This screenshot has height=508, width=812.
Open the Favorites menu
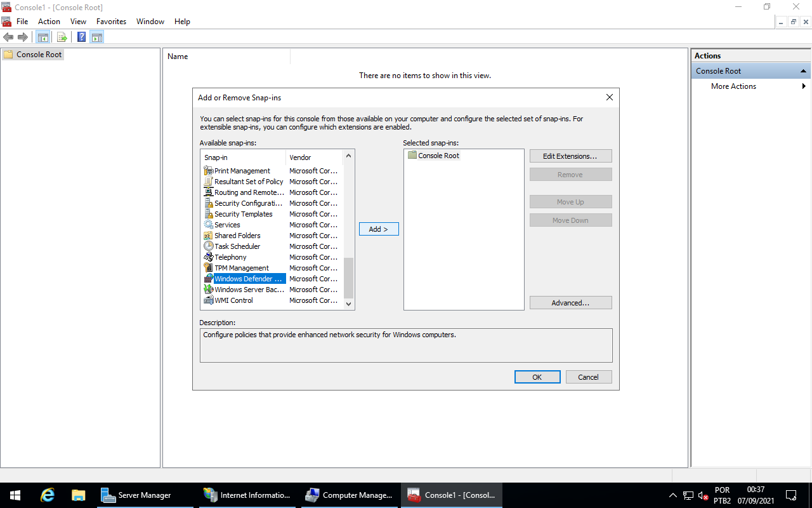pos(111,21)
